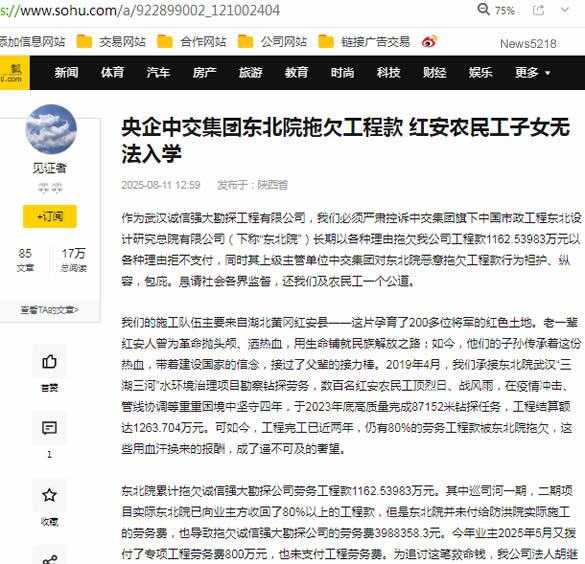Go to the 汽车 channel
The height and width of the screenshot is (564, 585).
[158, 72]
